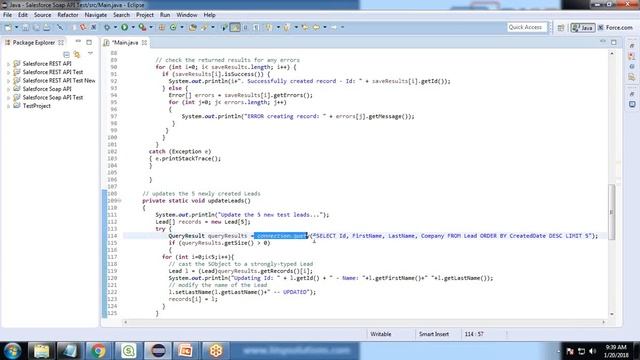Collapse updateLeads method fold marker line 109
The height and width of the screenshot is (360, 640).
tap(120, 200)
